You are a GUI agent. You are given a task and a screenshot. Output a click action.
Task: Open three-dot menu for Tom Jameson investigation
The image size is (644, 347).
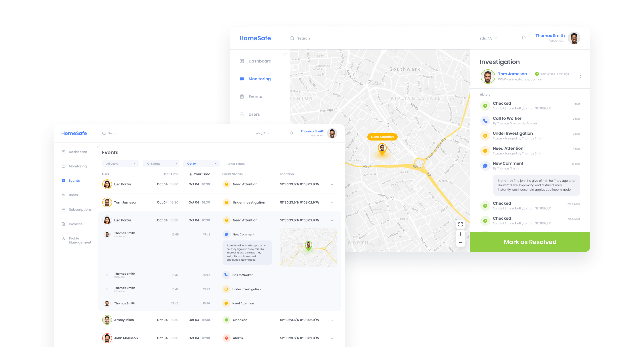click(x=580, y=77)
